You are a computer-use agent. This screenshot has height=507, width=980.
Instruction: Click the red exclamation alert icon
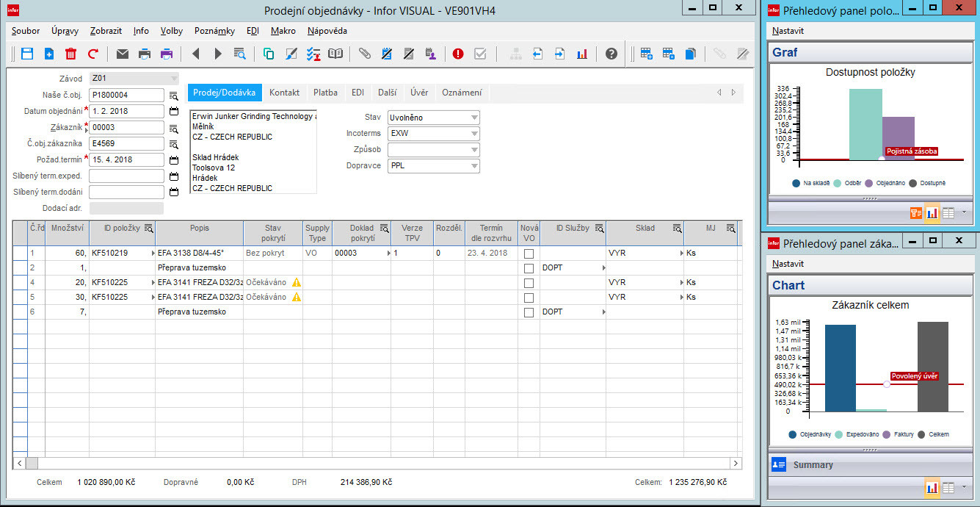tap(458, 54)
